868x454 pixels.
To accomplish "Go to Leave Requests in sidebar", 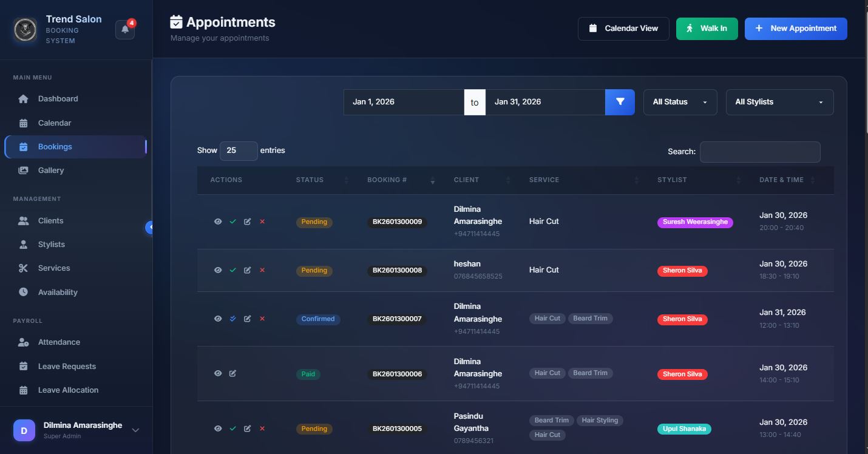I will [x=67, y=366].
